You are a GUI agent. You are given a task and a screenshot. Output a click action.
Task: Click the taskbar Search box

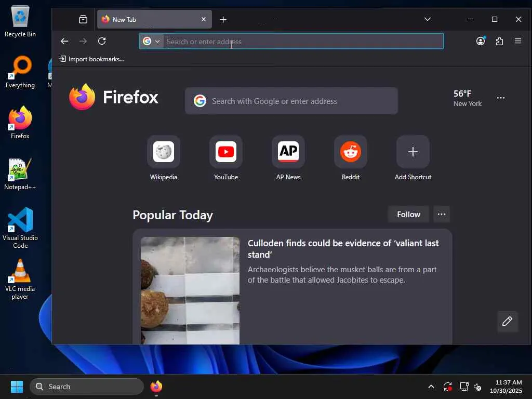[87, 387]
